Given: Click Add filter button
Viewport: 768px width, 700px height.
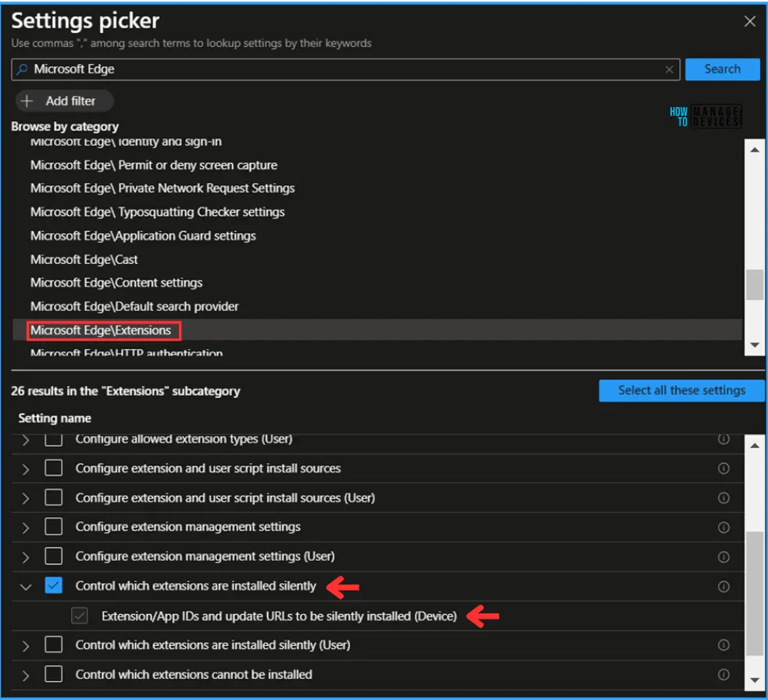Looking at the screenshot, I should click(x=65, y=101).
